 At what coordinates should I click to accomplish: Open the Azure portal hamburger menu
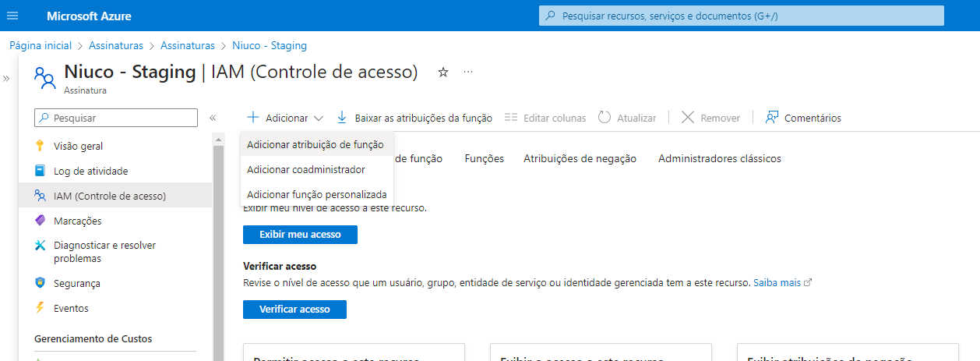(12, 16)
